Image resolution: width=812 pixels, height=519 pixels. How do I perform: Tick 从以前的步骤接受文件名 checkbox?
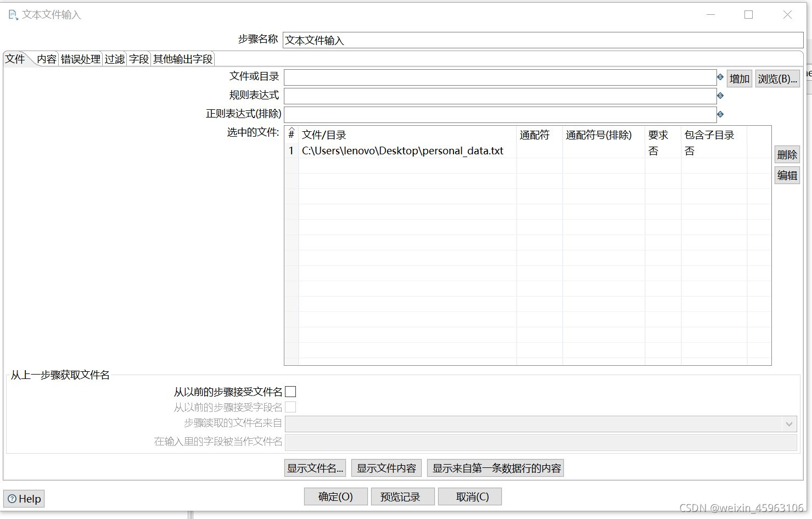(290, 392)
